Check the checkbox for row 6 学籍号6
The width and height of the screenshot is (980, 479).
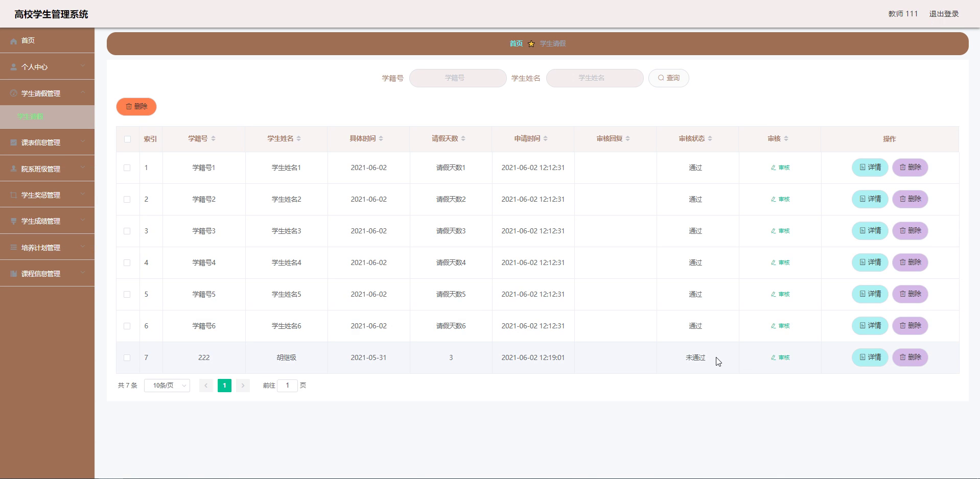(127, 326)
